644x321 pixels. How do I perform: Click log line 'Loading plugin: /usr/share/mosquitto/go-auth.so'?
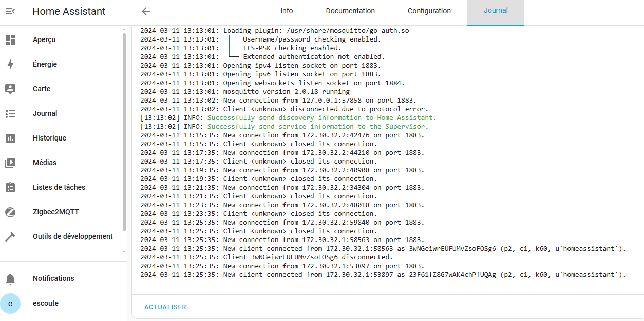(275, 31)
